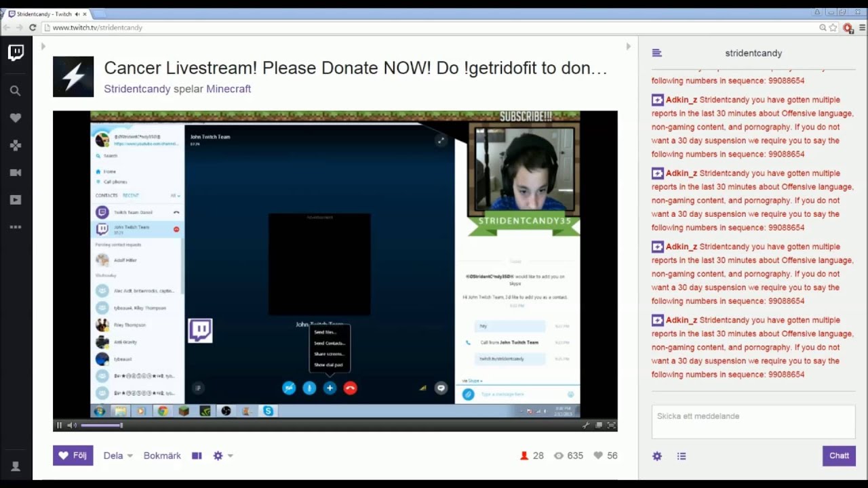Viewport: 868px width, 488px height.
Task: Expand Skype call view fullscreen arrows
Action: click(x=441, y=140)
